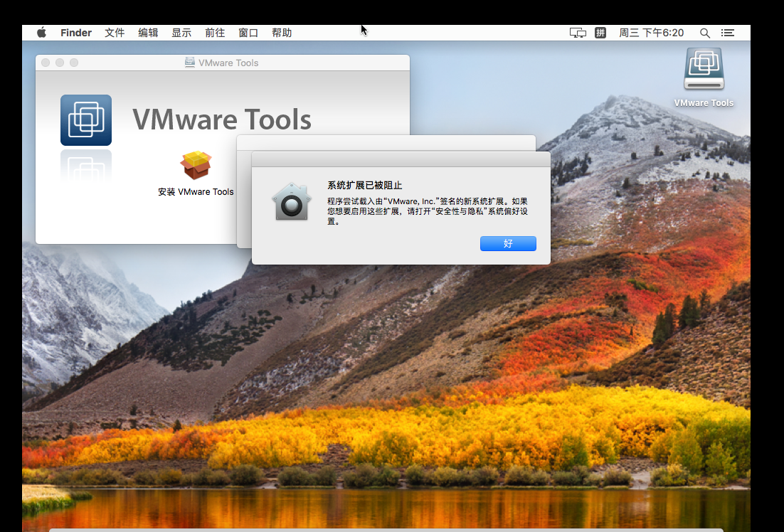The width and height of the screenshot is (784, 532).
Task: Click the large VMware Tools heading text
Action: pyautogui.click(x=222, y=119)
